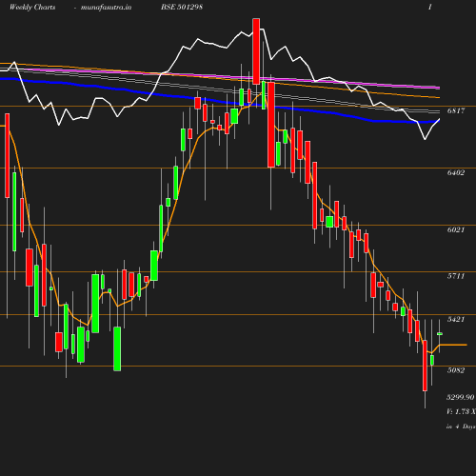
Task: Select the 6021 price level label
Action: pyautogui.click(x=456, y=229)
